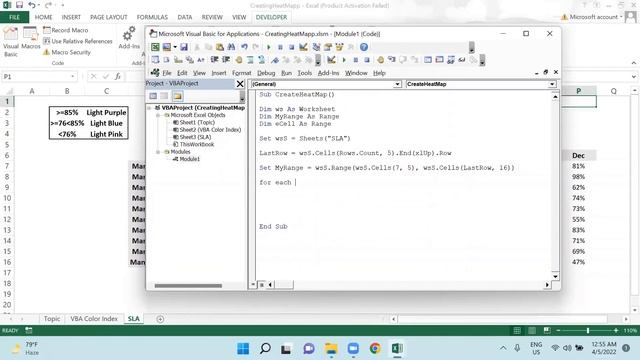Click the Visual Basic ribbon button

11,42
